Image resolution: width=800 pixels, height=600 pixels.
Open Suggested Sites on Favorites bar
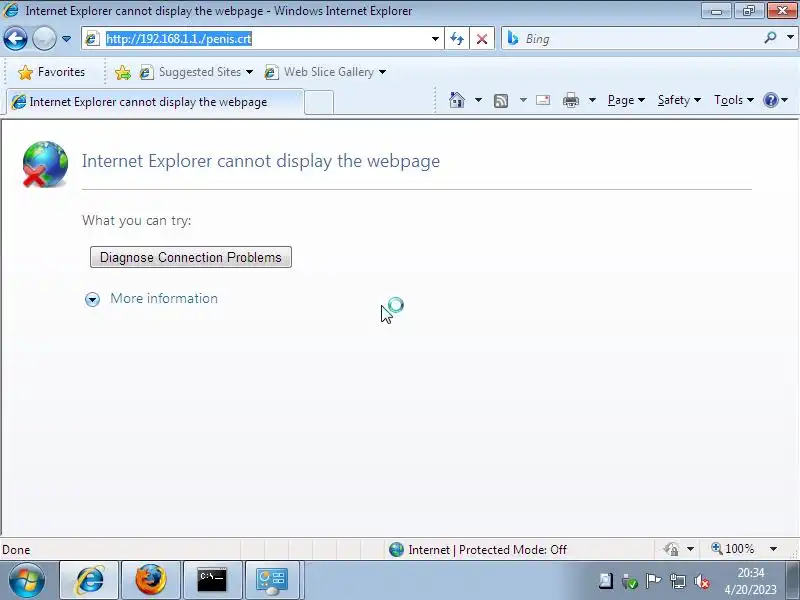196,72
